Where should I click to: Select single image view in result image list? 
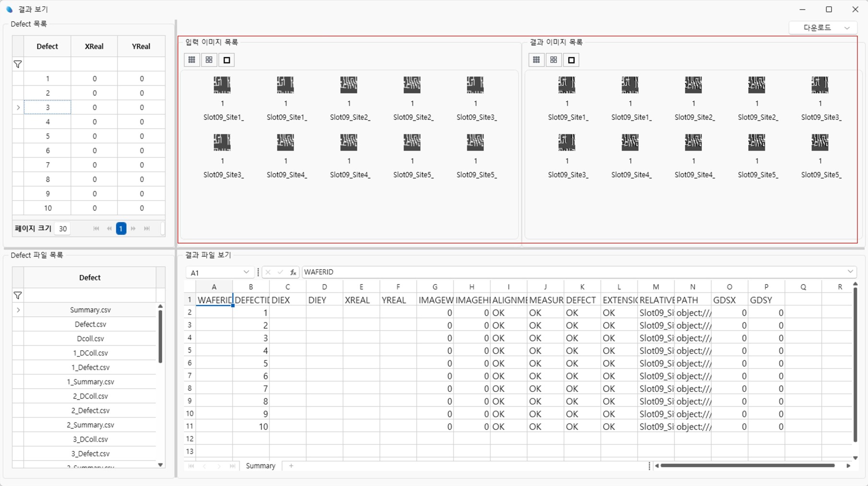pos(571,60)
